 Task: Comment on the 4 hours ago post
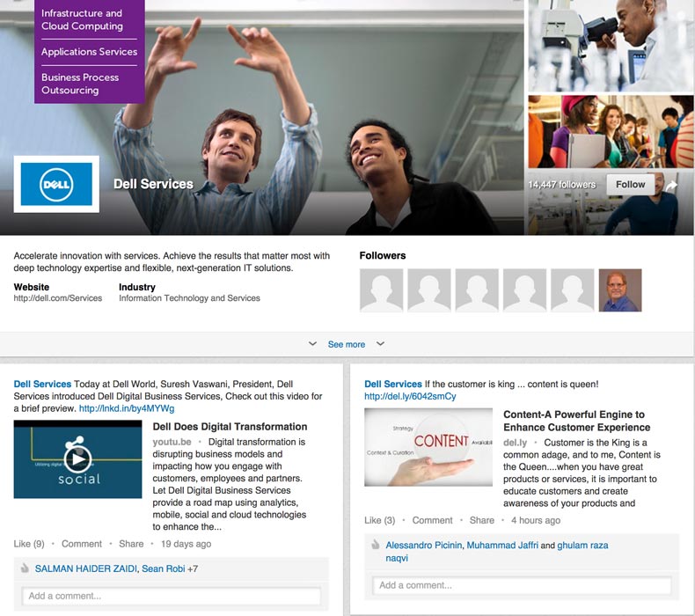click(x=432, y=520)
